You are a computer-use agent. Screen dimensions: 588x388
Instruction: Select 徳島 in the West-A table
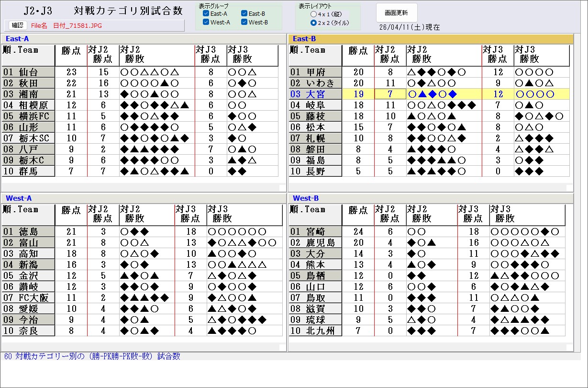pyautogui.click(x=28, y=232)
